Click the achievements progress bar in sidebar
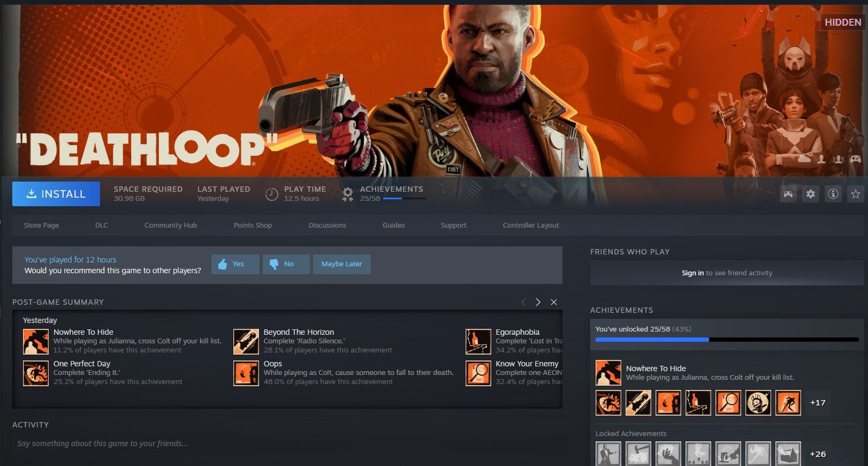The image size is (868, 466). pos(727,340)
